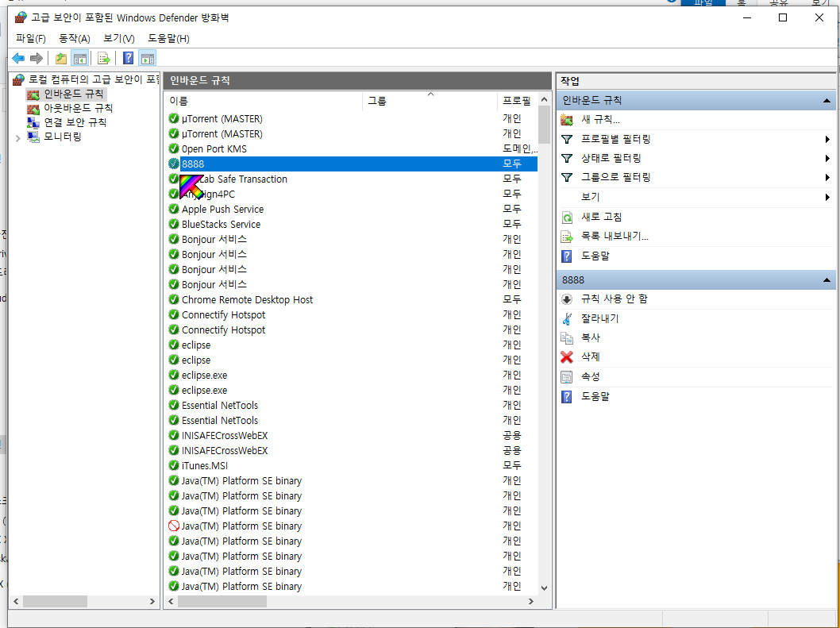
Task: Select the 8888 rule row
Action: tap(352, 164)
